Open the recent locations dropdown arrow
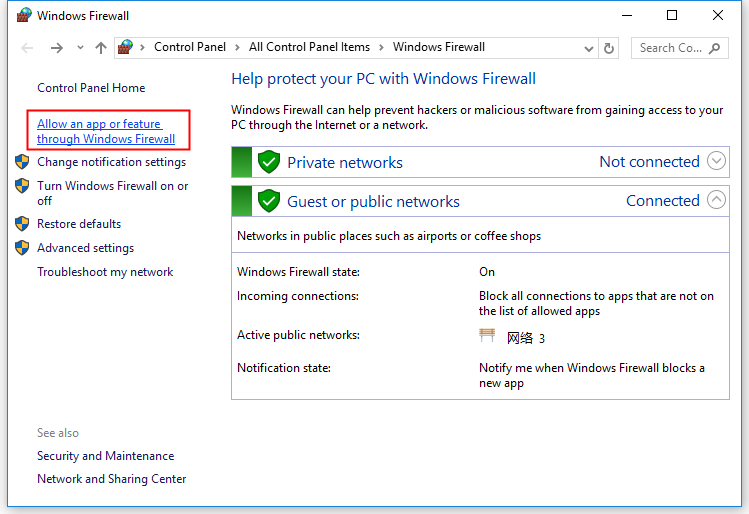 [x=80, y=47]
